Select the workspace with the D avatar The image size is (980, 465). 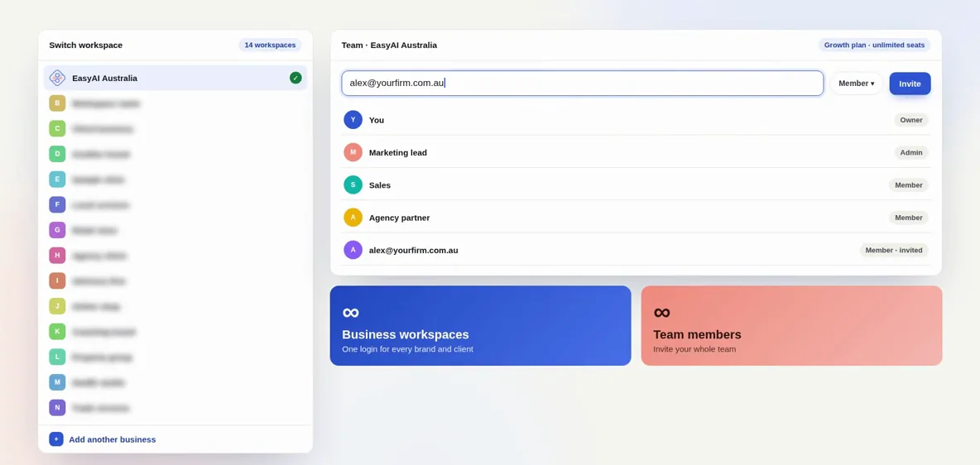coord(175,154)
